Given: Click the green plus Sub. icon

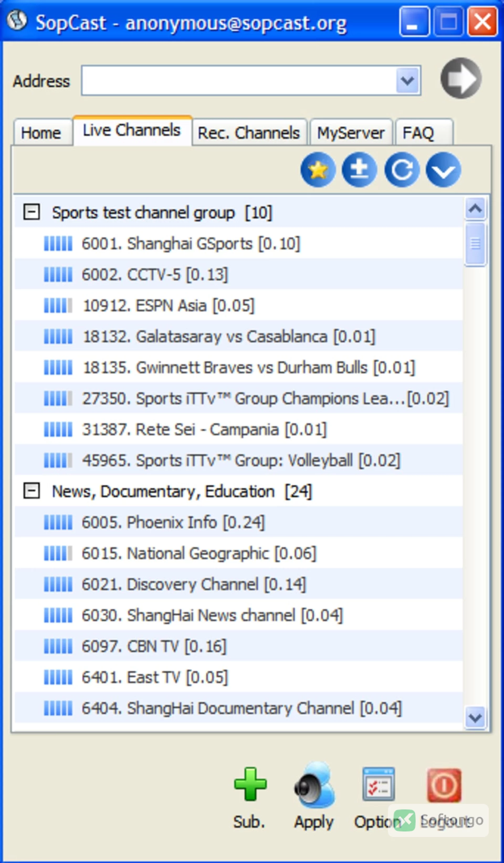Looking at the screenshot, I should pos(250,784).
